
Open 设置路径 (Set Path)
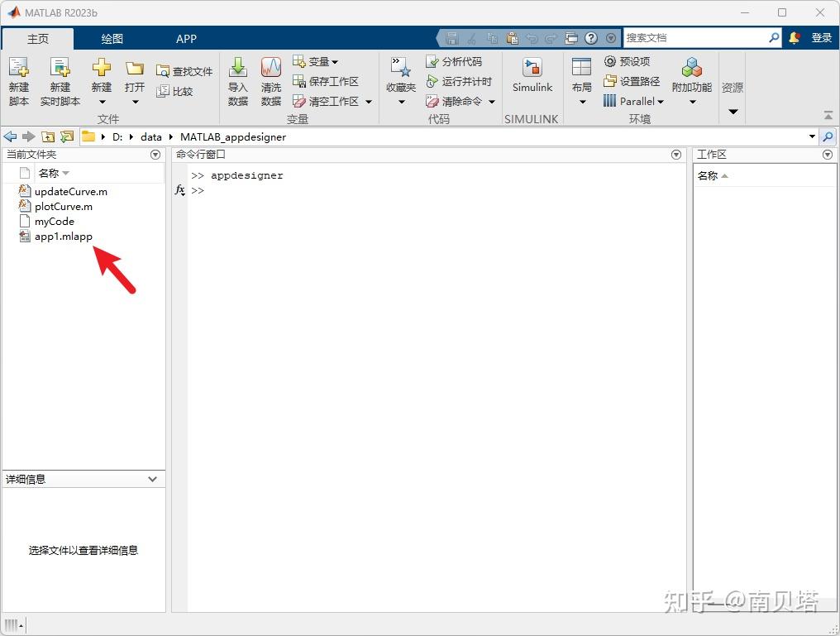pyautogui.click(x=632, y=81)
